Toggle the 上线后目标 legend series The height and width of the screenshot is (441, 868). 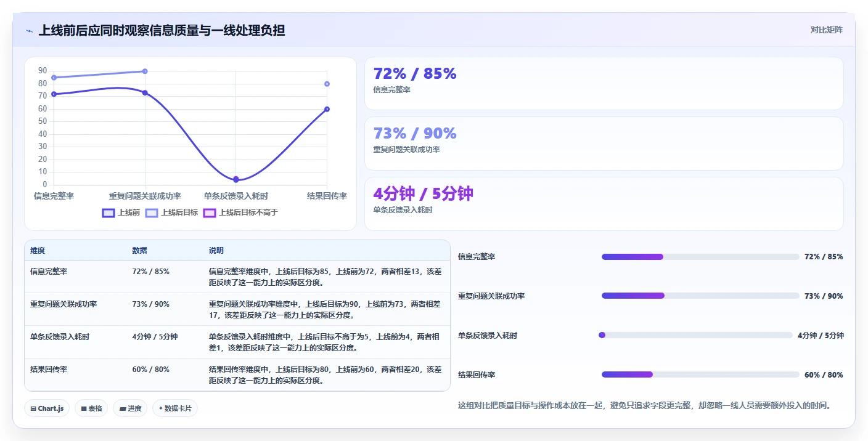pyautogui.click(x=172, y=212)
